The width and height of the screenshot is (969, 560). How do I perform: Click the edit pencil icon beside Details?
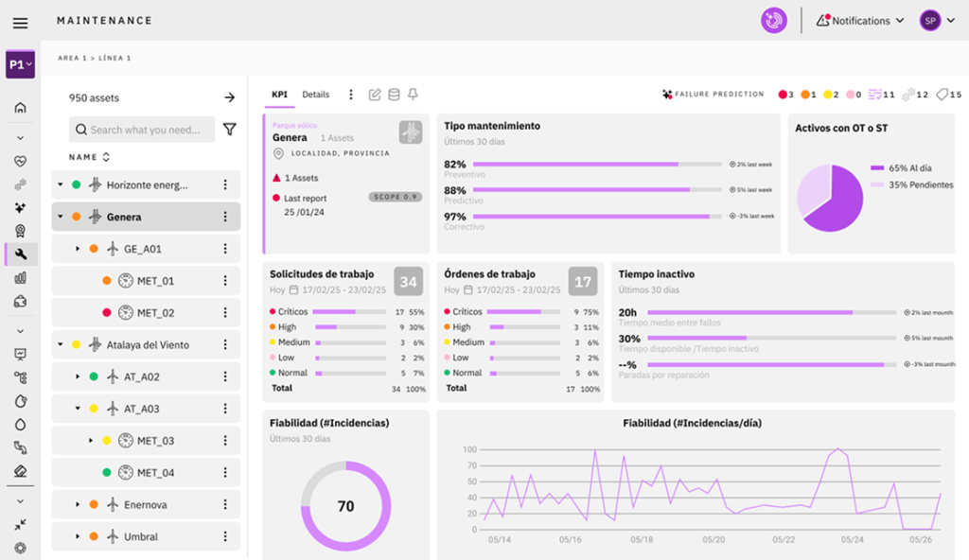(x=375, y=95)
